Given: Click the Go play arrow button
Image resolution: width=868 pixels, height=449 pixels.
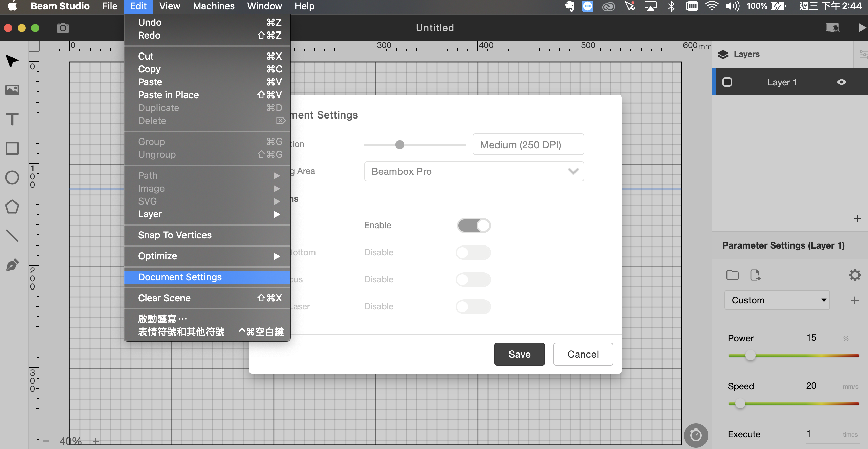Looking at the screenshot, I should [862, 28].
